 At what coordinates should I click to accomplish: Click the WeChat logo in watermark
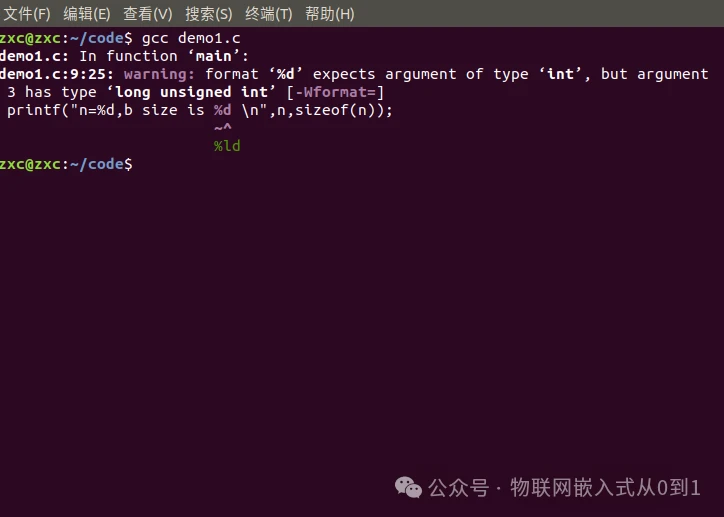pyautogui.click(x=408, y=487)
